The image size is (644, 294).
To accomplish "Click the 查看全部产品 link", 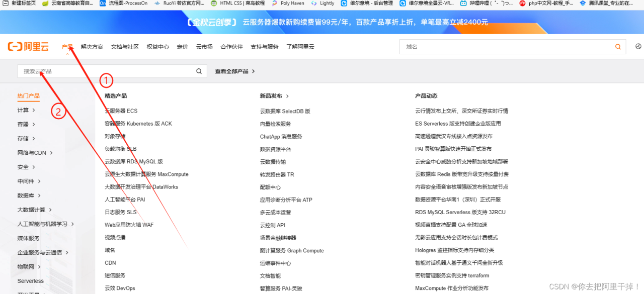I will 234,71.
